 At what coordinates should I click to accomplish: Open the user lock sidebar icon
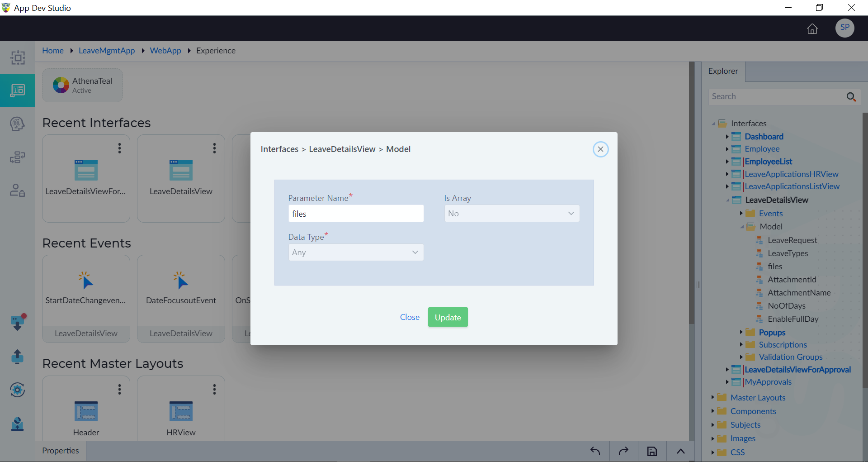(x=17, y=190)
